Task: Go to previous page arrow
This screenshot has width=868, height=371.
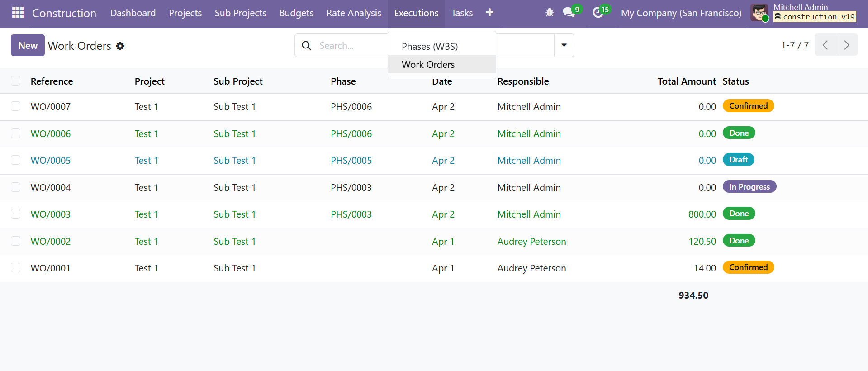Action: (x=825, y=45)
